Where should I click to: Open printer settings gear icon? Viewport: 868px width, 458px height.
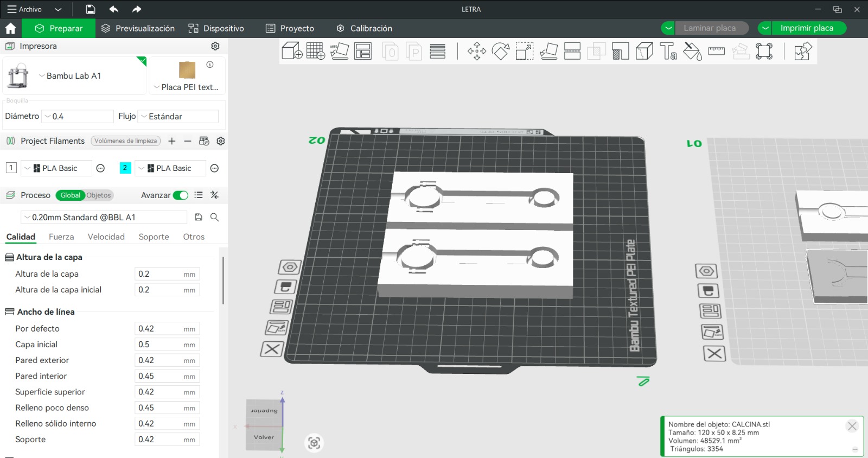[215, 46]
